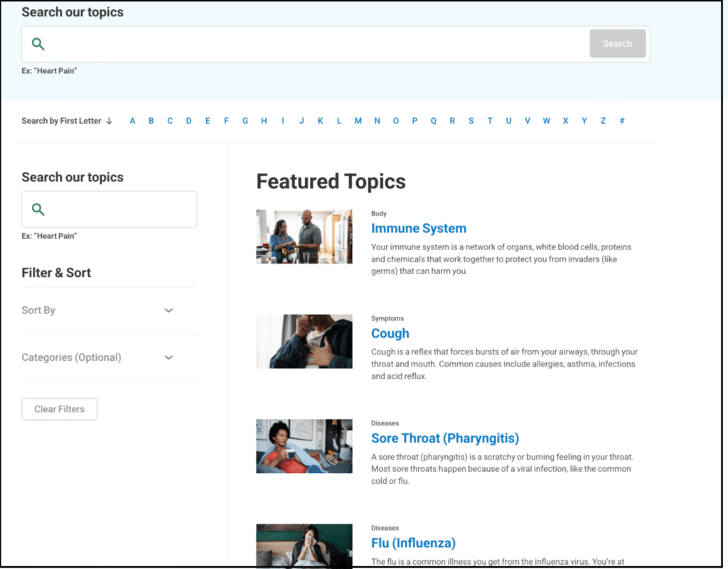Select letter A to browse topics
The image size is (728, 569).
[132, 121]
